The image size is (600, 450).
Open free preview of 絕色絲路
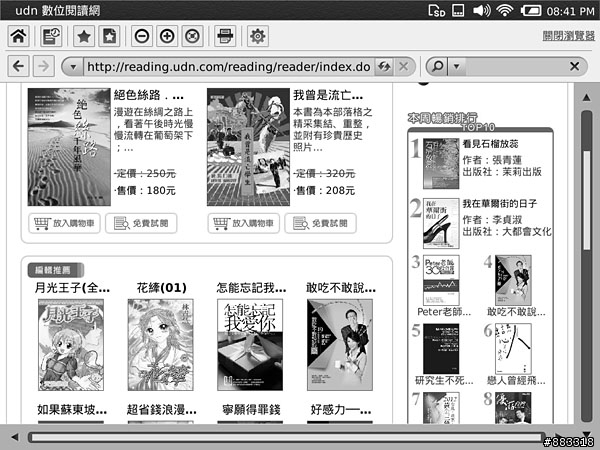141,223
